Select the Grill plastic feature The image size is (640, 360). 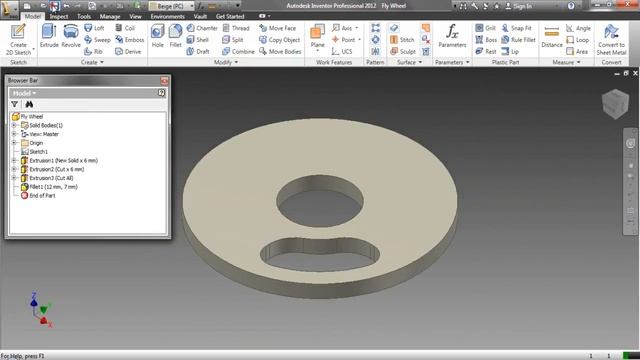tap(485, 28)
